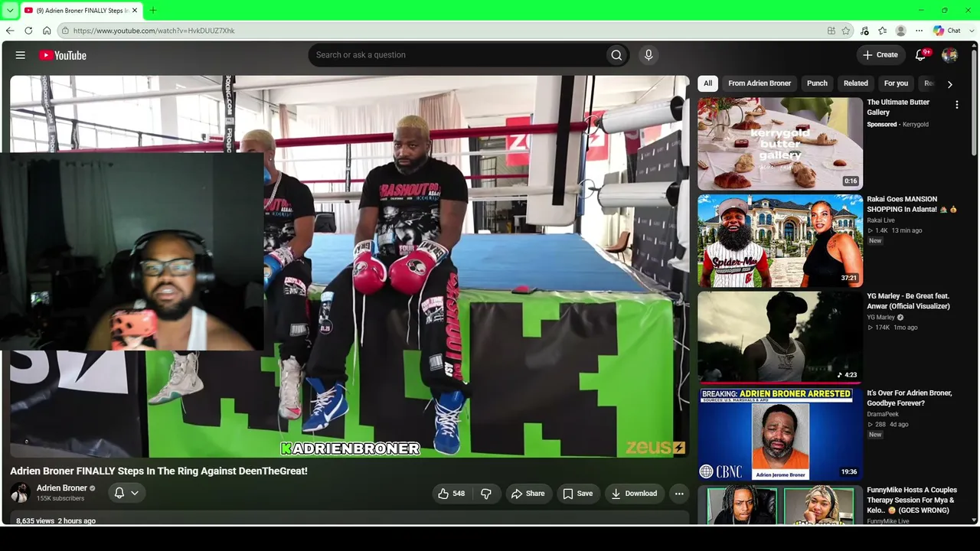
Task: Open options for The Ultimate Butter Gallery ad
Action: point(956,105)
